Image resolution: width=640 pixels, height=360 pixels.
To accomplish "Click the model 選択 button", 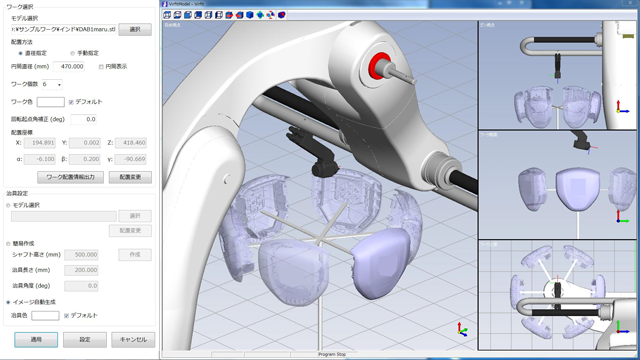I will click(135, 29).
